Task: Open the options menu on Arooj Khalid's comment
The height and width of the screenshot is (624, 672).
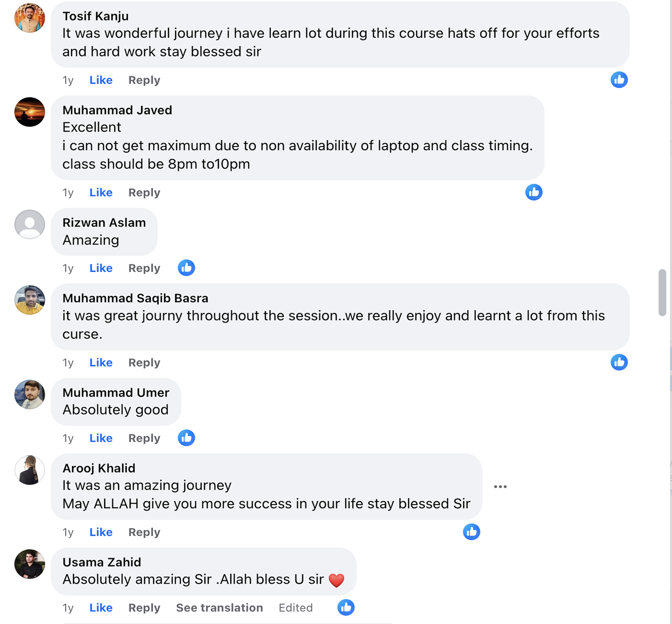Action: coord(500,486)
